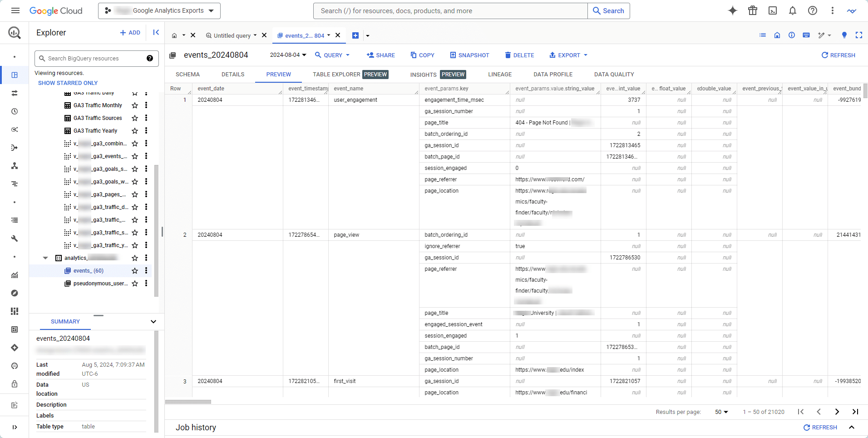Refresh the table preview
This screenshot has width=868, height=438.
(x=838, y=55)
